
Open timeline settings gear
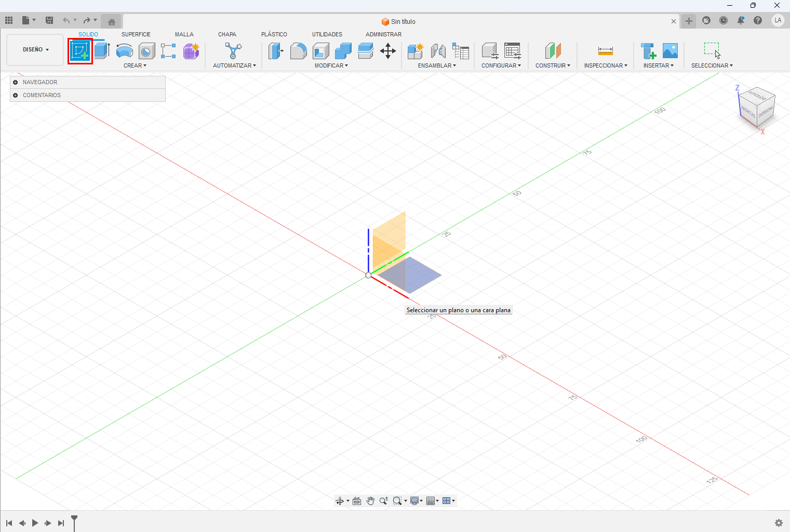(x=779, y=523)
